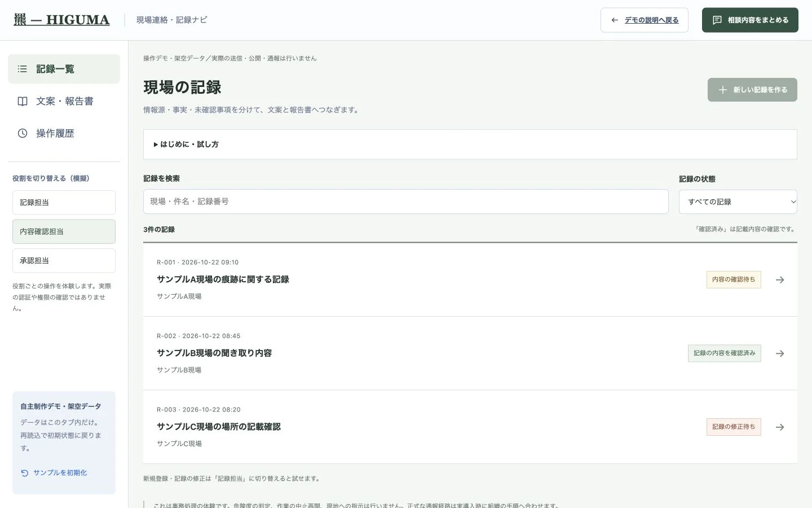Switch role to 承認担当
812x508 pixels.
click(x=64, y=261)
